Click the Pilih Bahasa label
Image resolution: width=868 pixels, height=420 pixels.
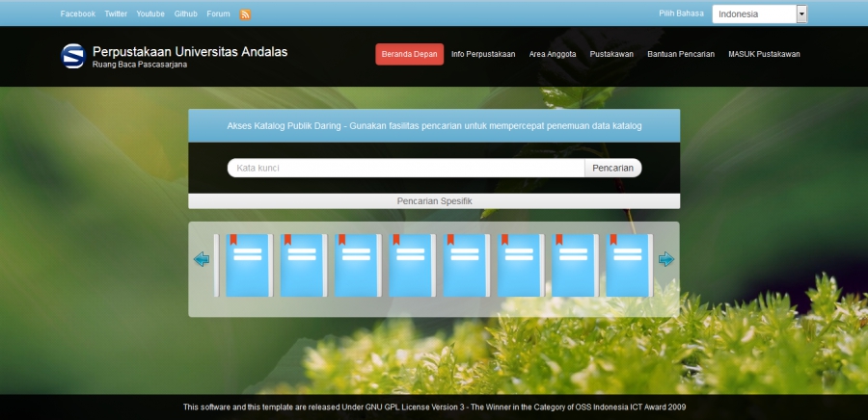pyautogui.click(x=681, y=13)
